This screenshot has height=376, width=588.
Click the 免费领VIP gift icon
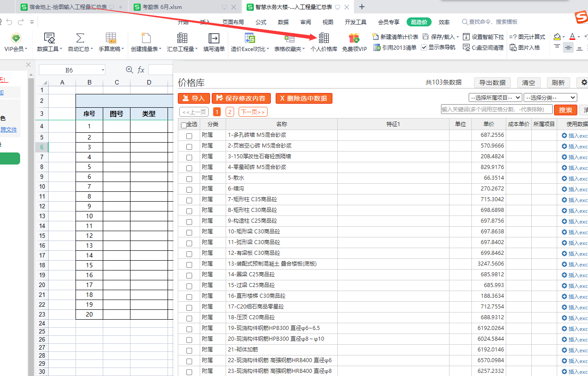click(x=354, y=38)
